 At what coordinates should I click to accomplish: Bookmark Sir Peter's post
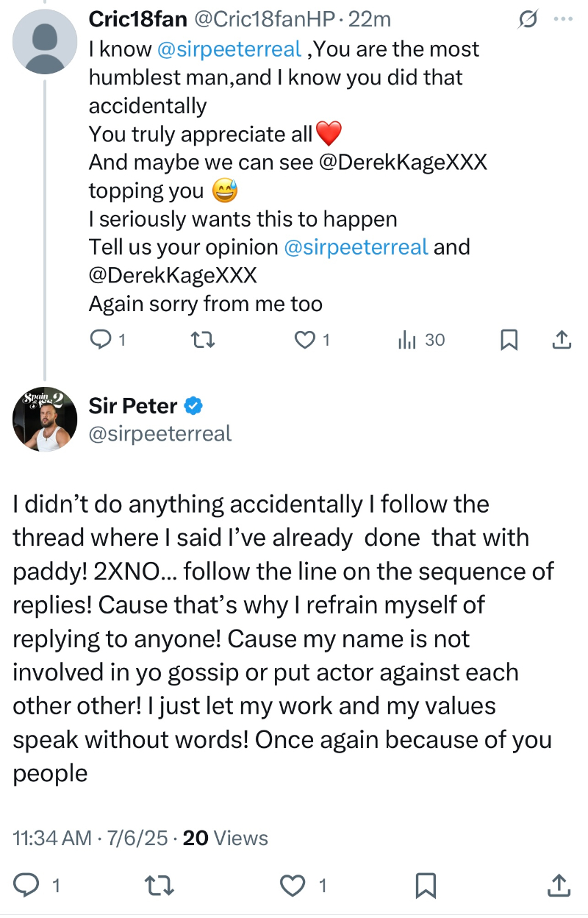tap(426, 886)
